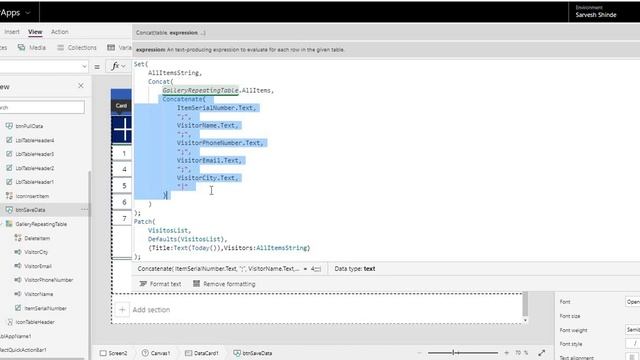Click the Format text button label
This screenshot has width=640, height=360.
(165, 284)
